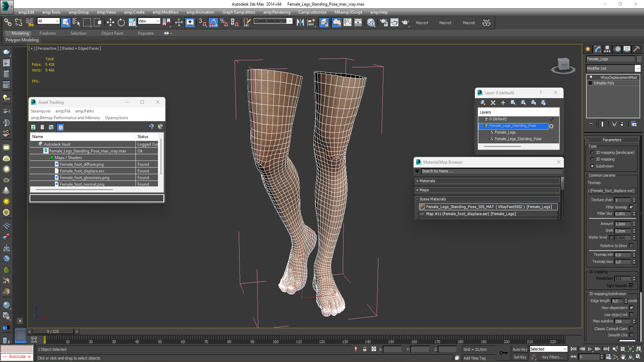Open the Utilities hammer panel icon
Viewport: 644px width, 362px height.
click(636, 49)
